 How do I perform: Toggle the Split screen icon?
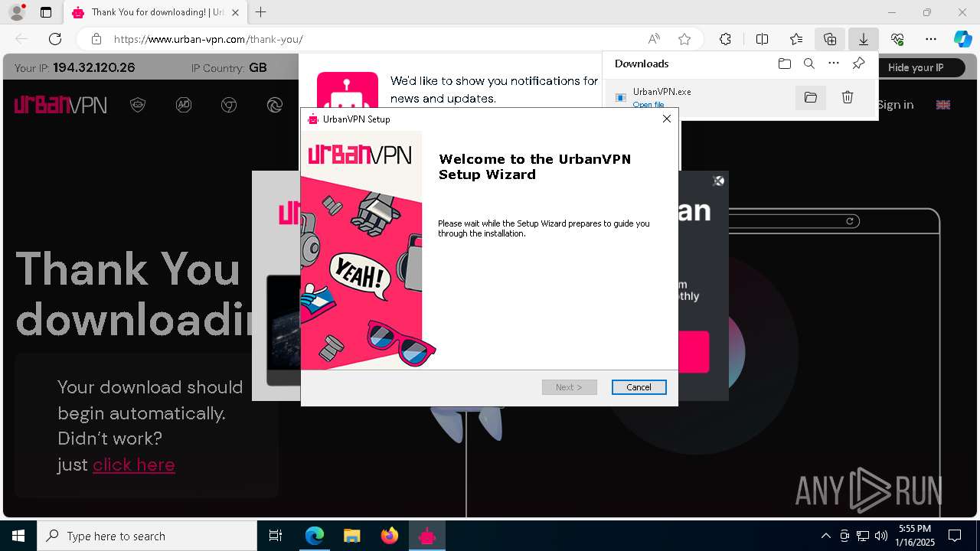tap(762, 39)
